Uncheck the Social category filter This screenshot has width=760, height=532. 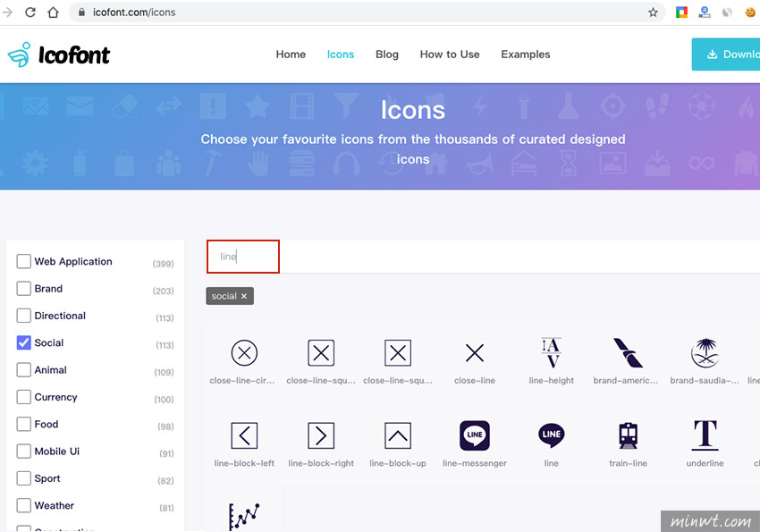24,342
